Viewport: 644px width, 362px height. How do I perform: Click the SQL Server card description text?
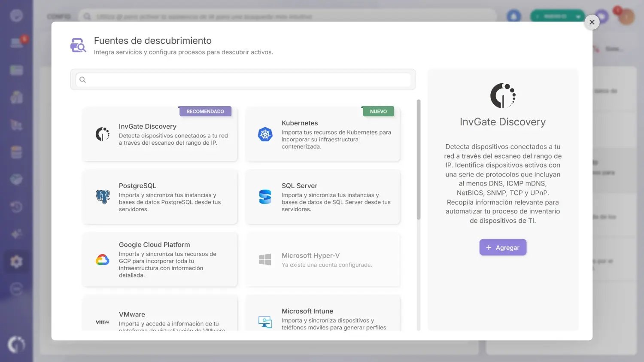coord(336,202)
